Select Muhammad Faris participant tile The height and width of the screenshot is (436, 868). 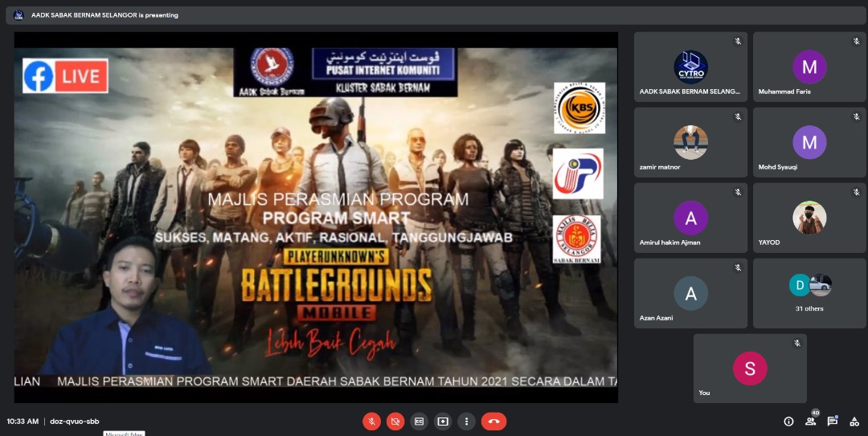click(x=809, y=67)
